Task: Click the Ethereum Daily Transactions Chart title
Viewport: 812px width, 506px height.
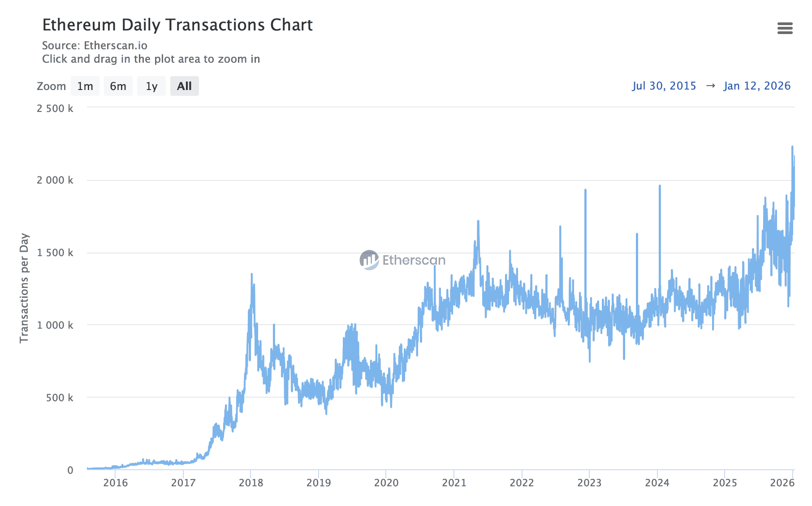Action: (x=177, y=25)
